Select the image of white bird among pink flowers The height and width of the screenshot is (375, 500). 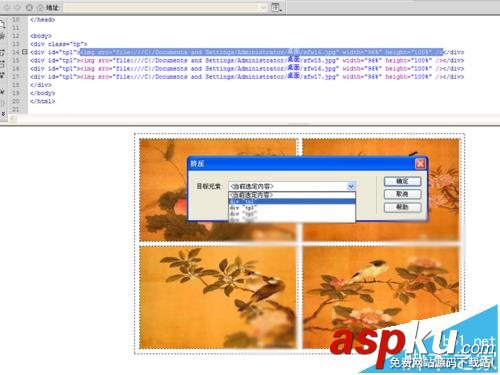tap(381, 298)
